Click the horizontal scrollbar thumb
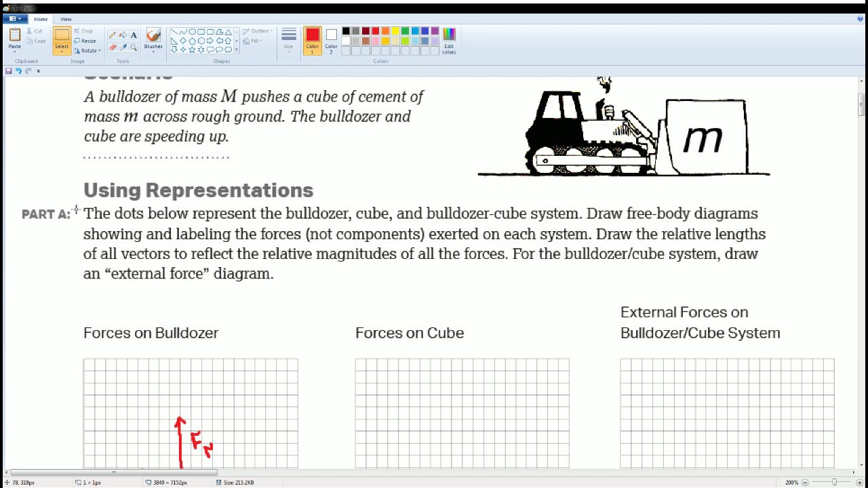Image resolution: width=868 pixels, height=488 pixels. [114, 472]
